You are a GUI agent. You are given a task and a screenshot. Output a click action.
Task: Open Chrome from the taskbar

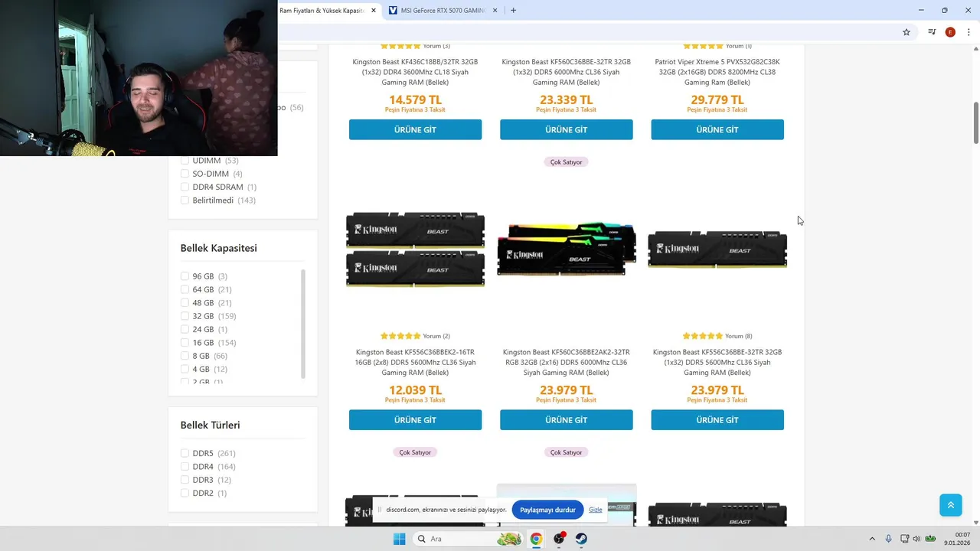tap(536, 539)
